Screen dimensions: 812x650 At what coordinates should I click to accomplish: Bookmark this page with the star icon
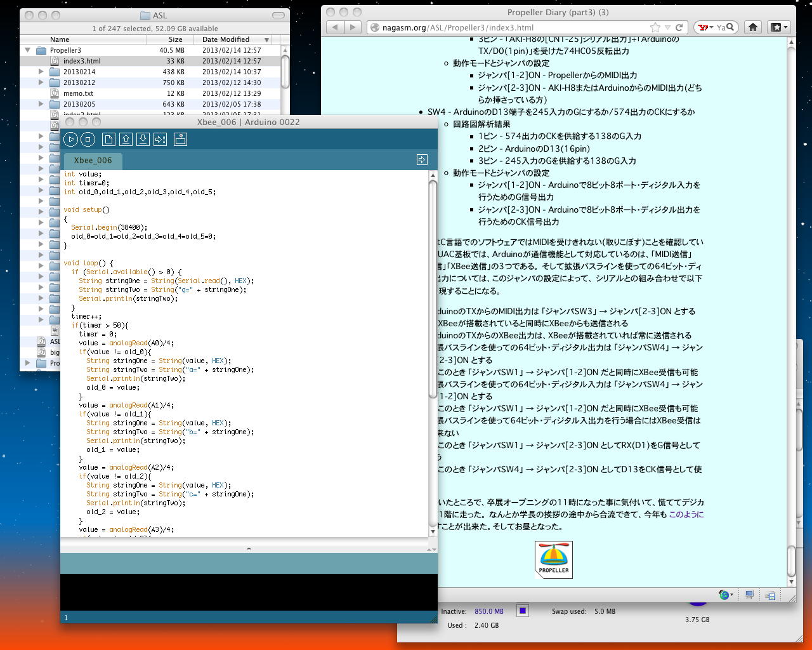click(x=655, y=27)
